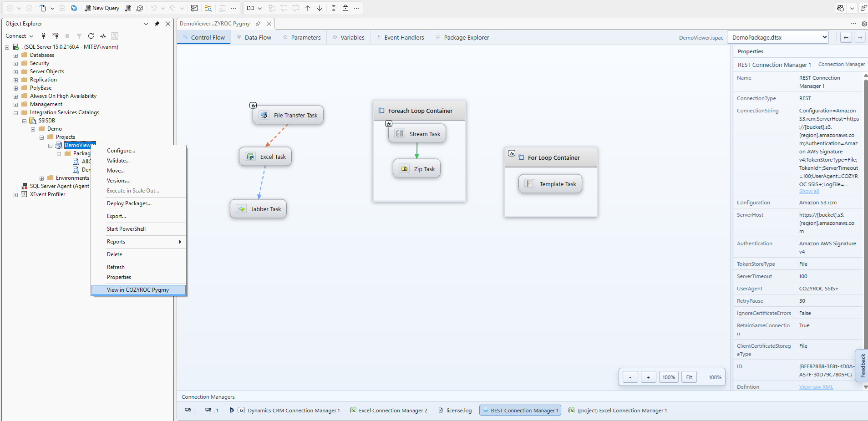The image size is (868, 421).
Task: Select the Jabber Task node
Action: 259,209
